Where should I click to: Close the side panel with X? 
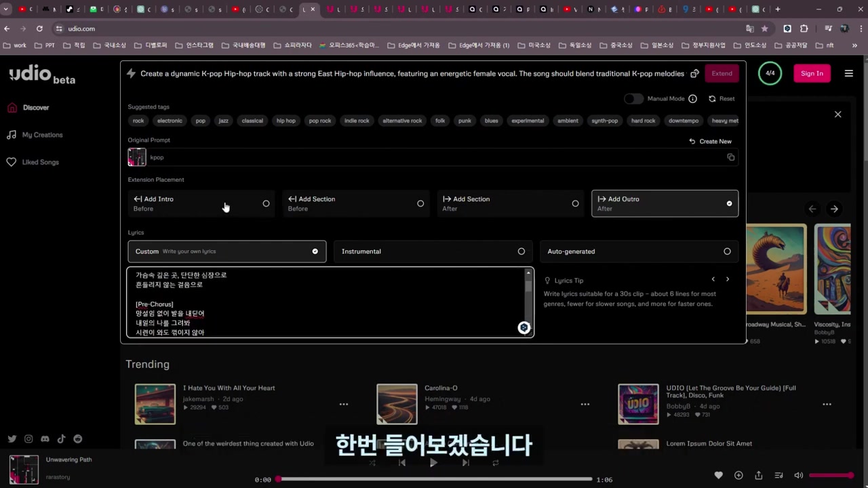(837, 115)
